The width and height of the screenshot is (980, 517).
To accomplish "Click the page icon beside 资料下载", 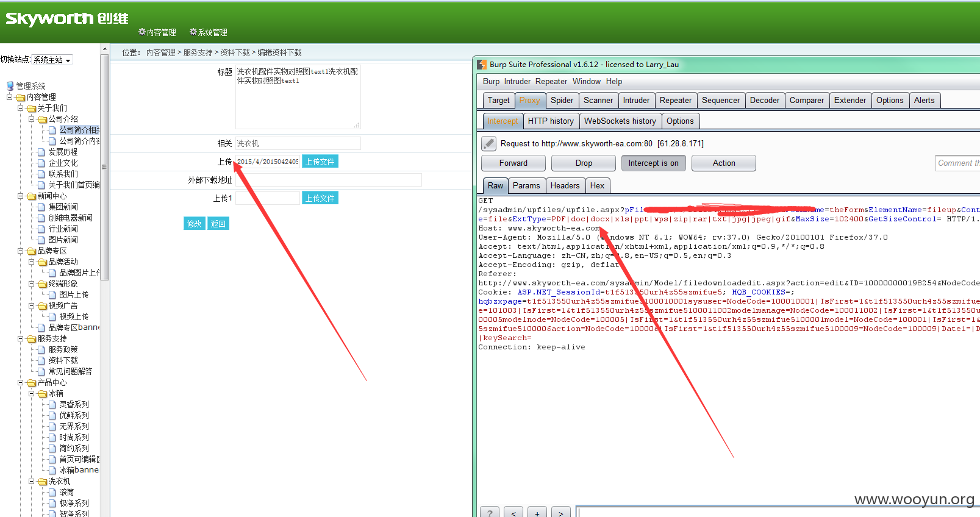I will [41, 360].
